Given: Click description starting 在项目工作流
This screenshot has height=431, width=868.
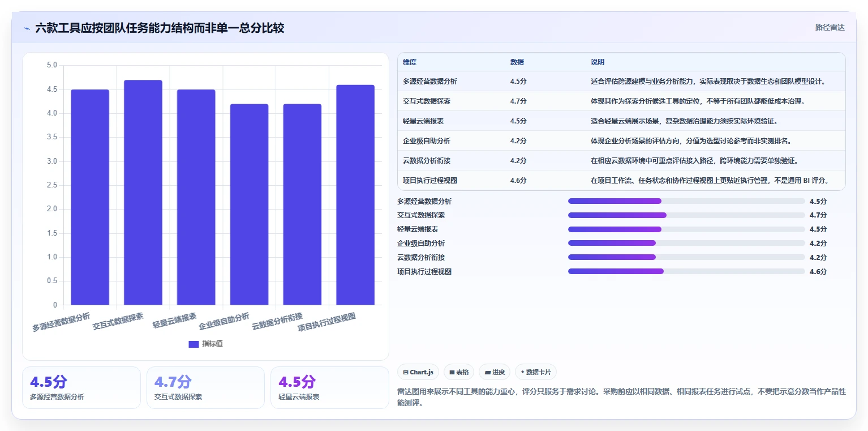Looking at the screenshot, I should pos(710,181).
